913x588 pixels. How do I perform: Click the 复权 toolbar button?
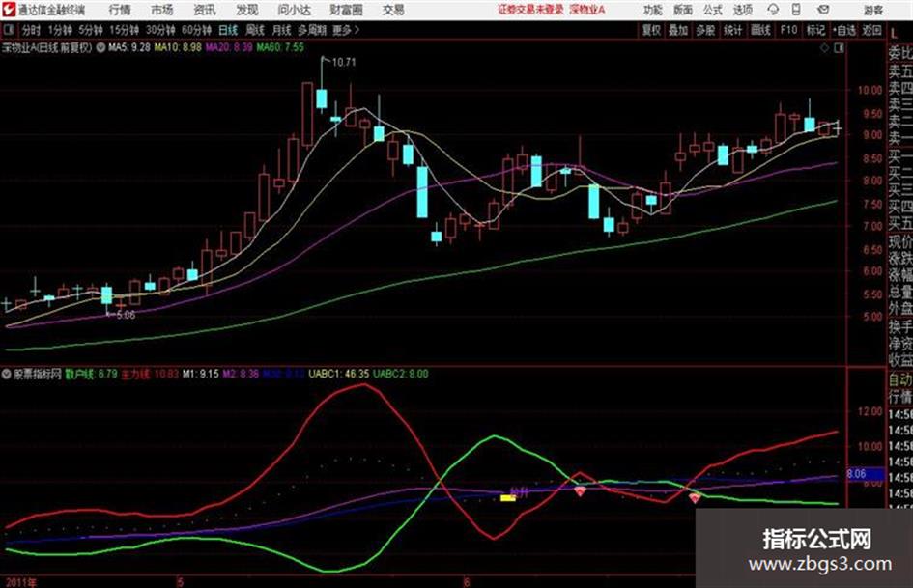[651, 30]
